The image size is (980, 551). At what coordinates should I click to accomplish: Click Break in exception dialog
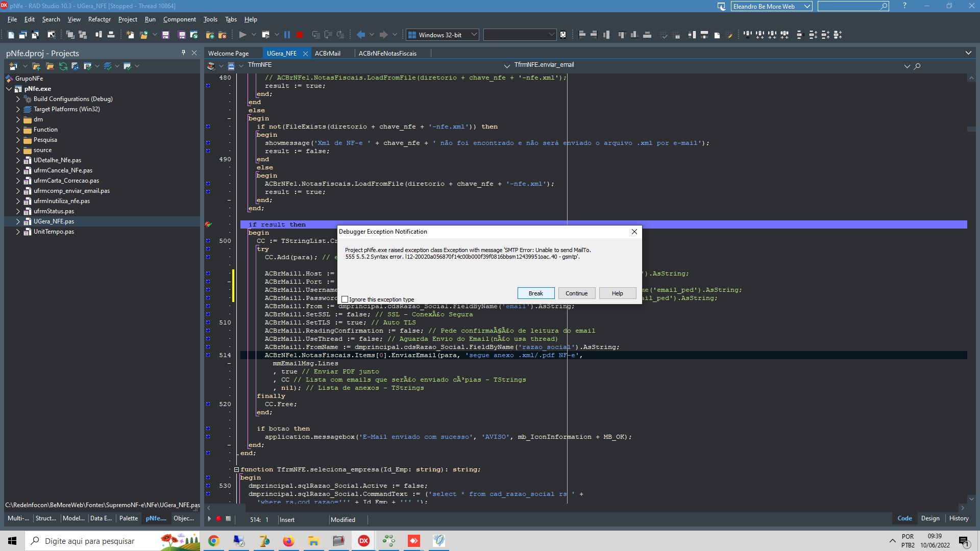536,293
